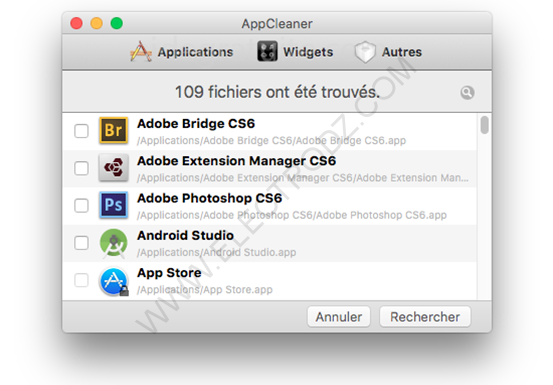Screen dimensions: 553x385
Task: Click the Adobe Bridge Br icon
Action: [x=114, y=130]
